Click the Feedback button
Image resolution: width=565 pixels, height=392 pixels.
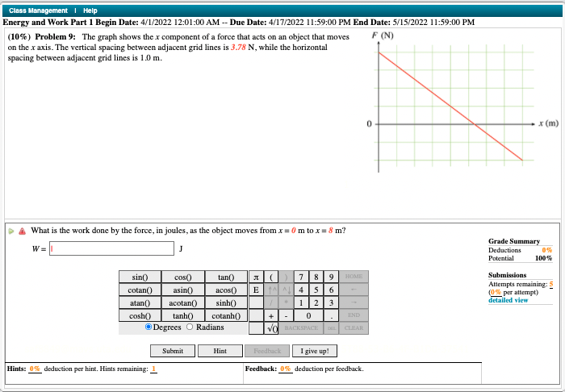(x=267, y=351)
